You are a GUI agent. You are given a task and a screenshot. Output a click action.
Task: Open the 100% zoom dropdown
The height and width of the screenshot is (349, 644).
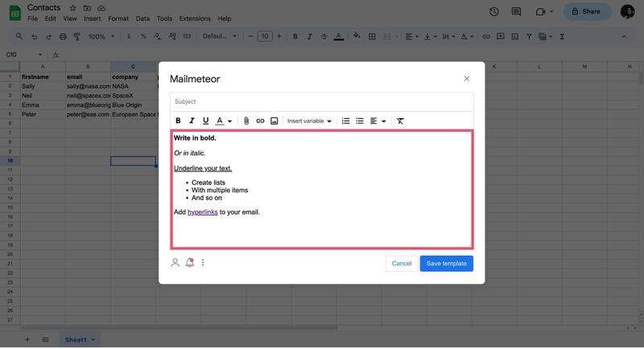pyautogui.click(x=101, y=36)
